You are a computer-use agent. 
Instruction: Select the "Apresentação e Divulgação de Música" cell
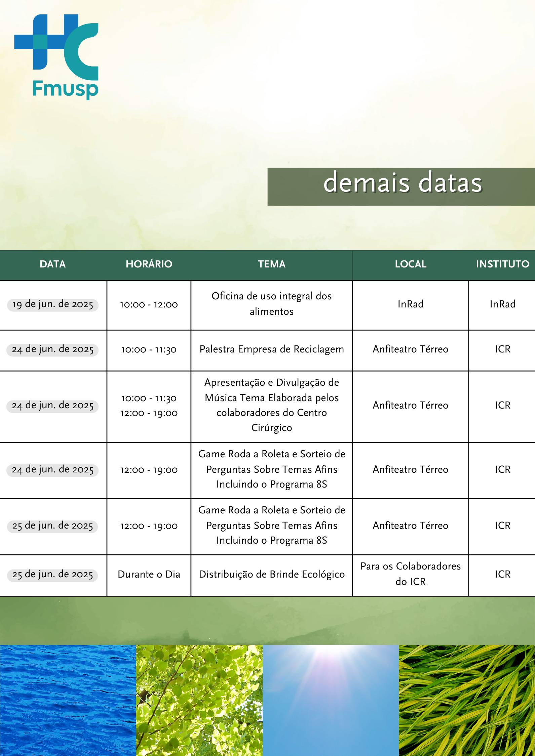pyautogui.click(x=271, y=405)
